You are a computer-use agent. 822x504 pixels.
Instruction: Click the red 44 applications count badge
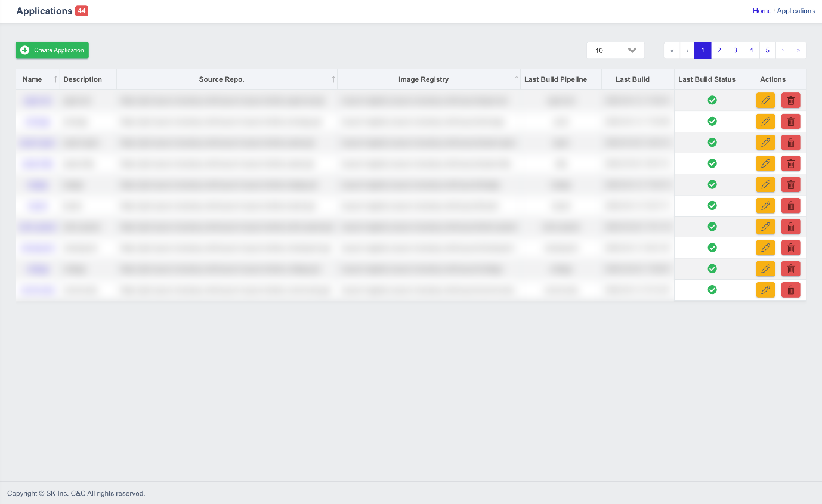[82, 11]
